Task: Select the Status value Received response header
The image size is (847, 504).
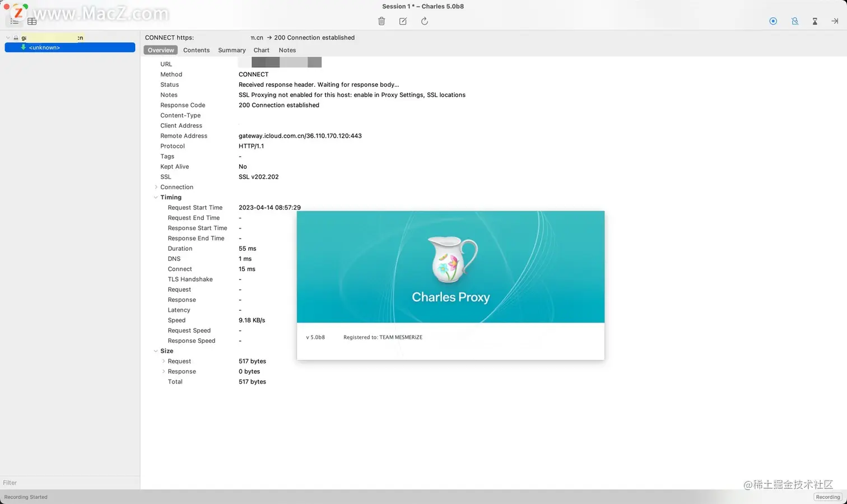Action: [319, 85]
